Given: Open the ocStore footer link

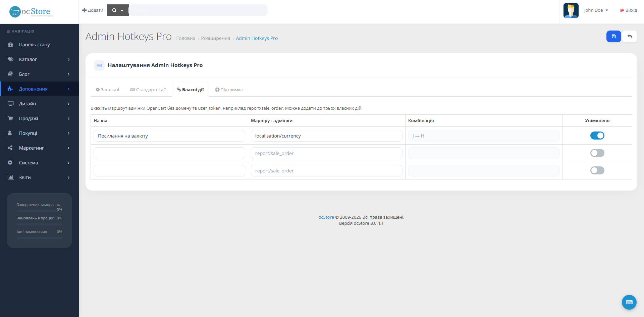Looking at the screenshot, I should (x=326, y=217).
